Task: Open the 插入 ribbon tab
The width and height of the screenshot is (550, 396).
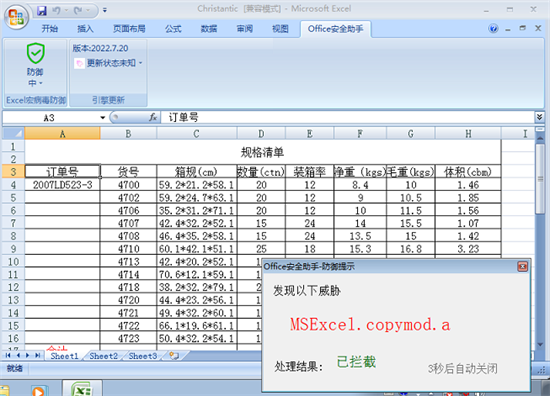Action: [x=85, y=29]
